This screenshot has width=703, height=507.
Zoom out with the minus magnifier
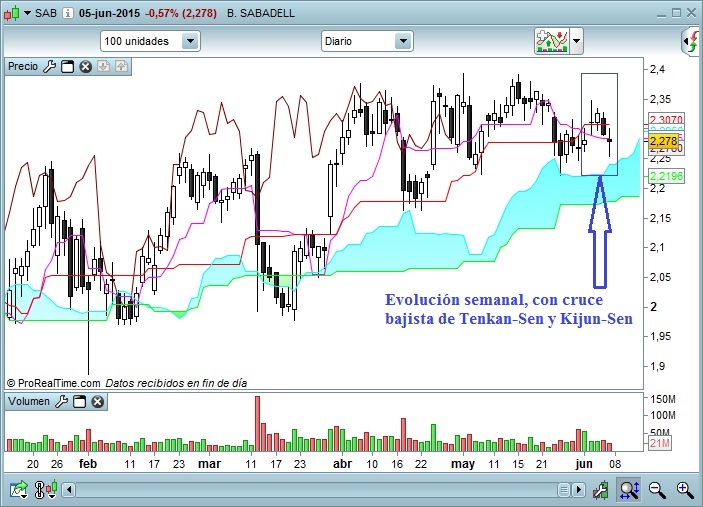(657, 490)
